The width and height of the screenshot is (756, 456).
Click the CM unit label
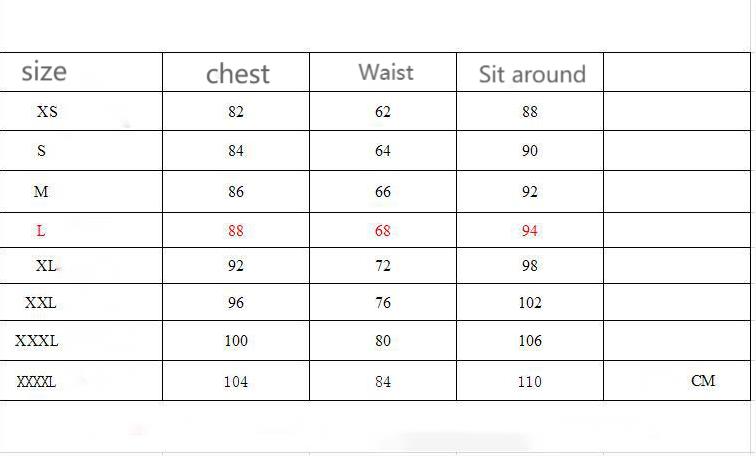(x=703, y=381)
